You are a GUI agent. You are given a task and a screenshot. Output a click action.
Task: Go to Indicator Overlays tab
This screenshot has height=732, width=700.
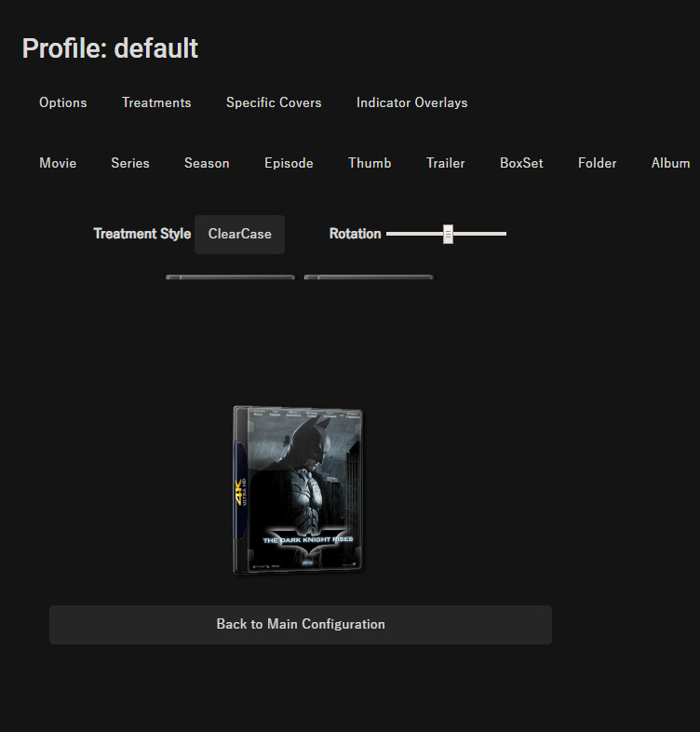[x=411, y=102]
